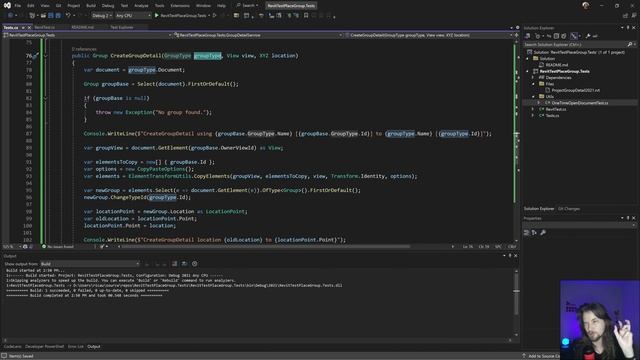Switch to the README.md tab

82,27
